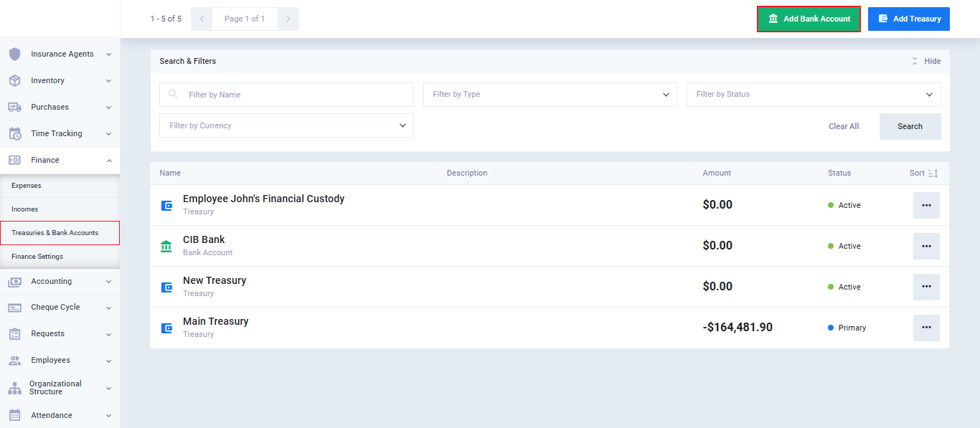Collapse the Finance menu chevron
980x428 pixels.
[108, 160]
